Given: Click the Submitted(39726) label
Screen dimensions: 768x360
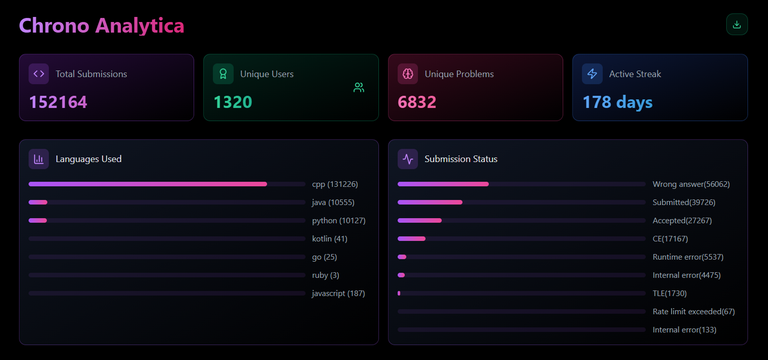Looking at the screenshot, I should pos(684,202).
